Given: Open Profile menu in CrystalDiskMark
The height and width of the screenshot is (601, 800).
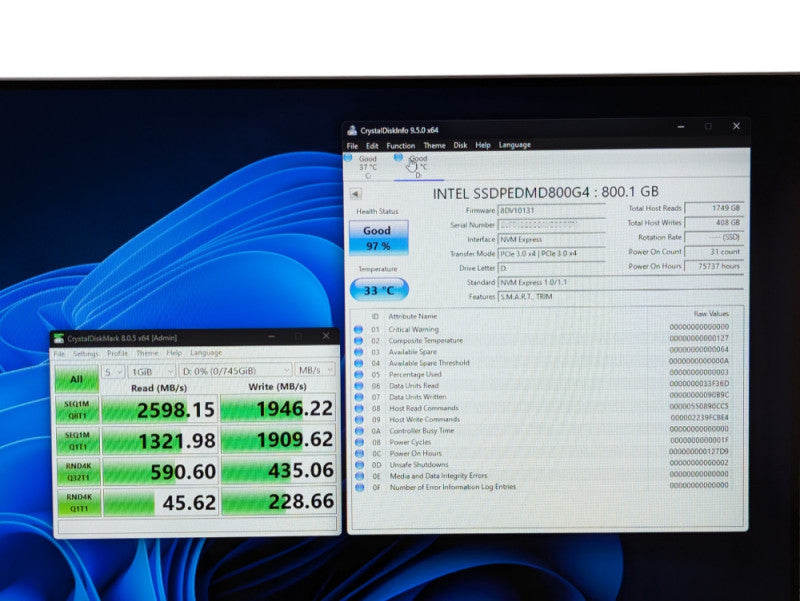Looking at the screenshot, I should click(117, 353).
